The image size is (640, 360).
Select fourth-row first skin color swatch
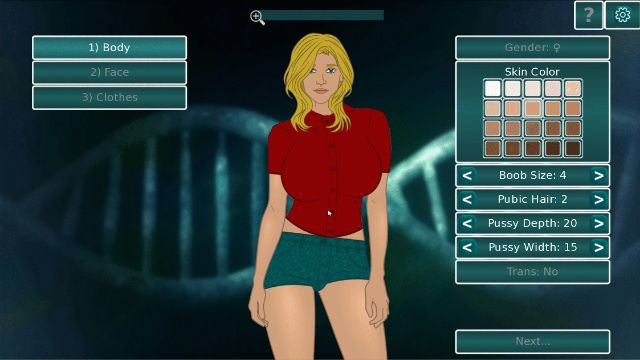pyautogui.click(x=493, y=149)
